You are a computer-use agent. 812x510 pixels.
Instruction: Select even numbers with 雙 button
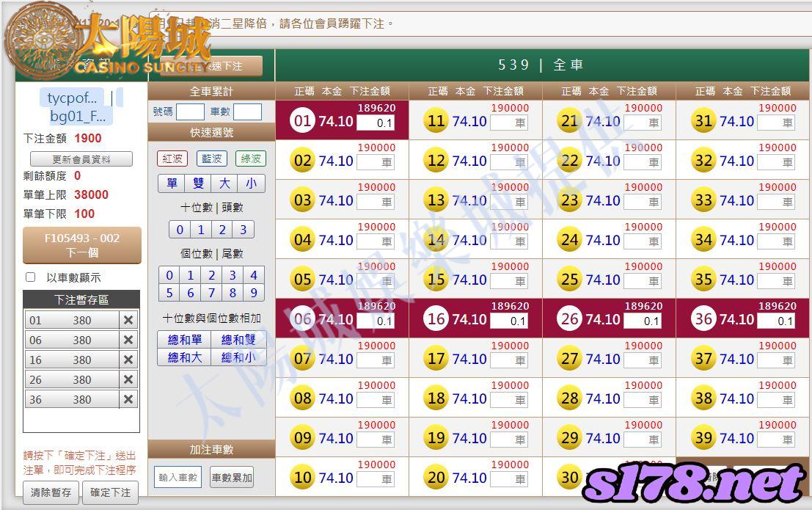tap(198, 183)
